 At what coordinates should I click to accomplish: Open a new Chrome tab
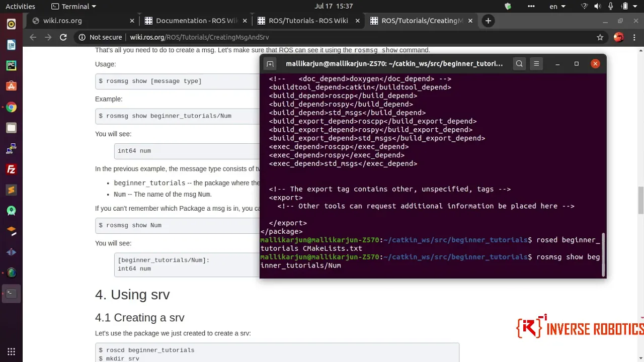pos(488,21)
